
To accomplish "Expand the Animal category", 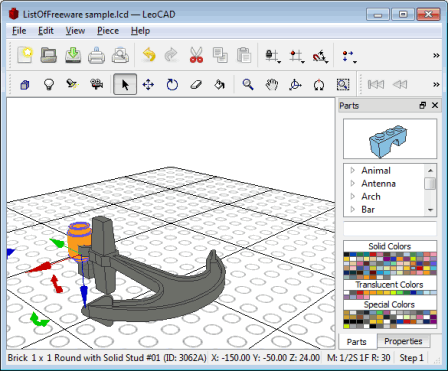I will [x=353, y=170].
